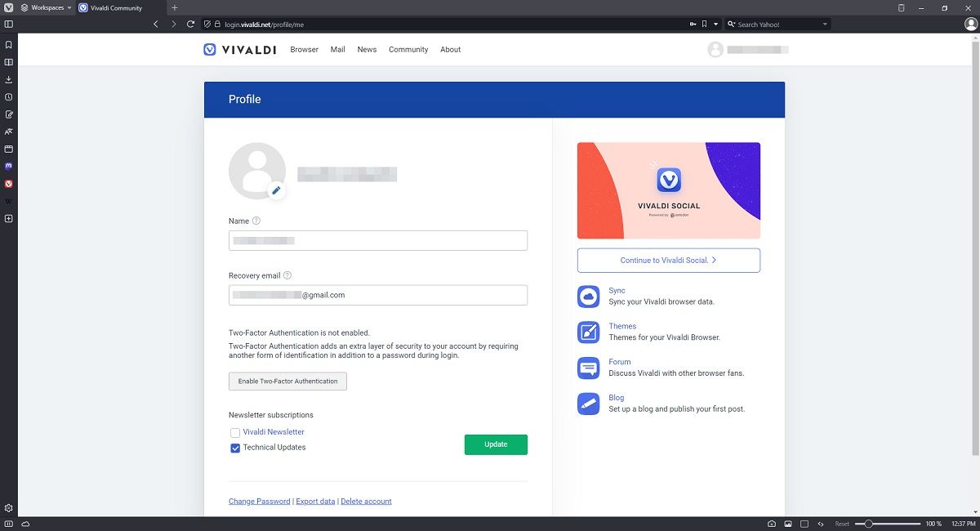980x531 pixels.
Task: Toggle images and animations button
Action: [788, 524]
